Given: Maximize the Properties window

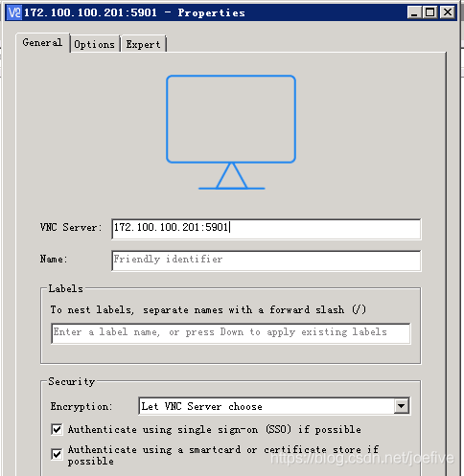Looking at the screenshot, I should coord(430,12).
